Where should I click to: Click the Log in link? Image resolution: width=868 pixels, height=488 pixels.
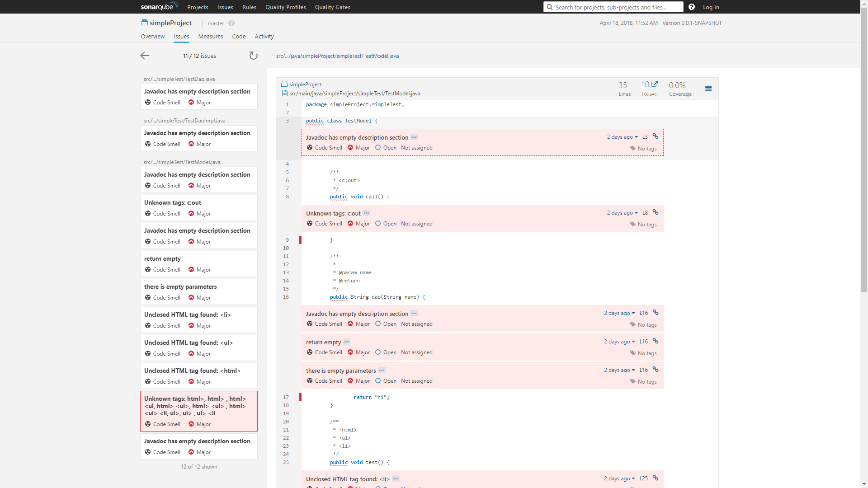tap(711, 7)
